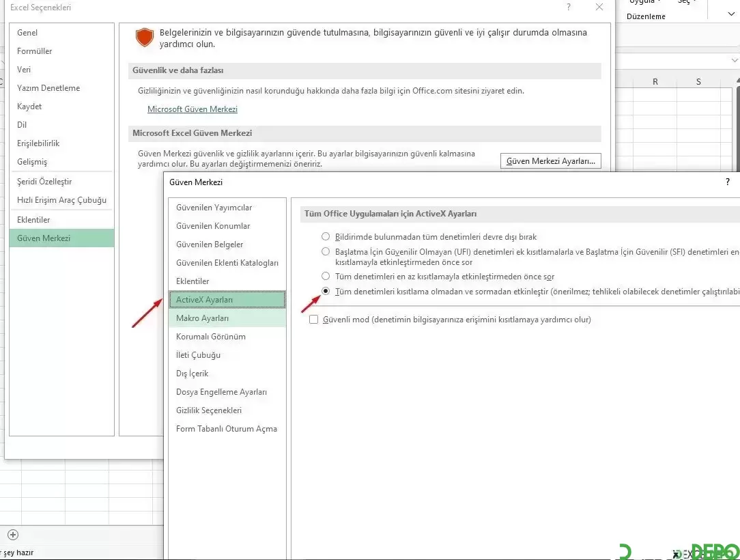The image size is (740, 560).
Task: Select kısıtlama olmadan ve sormadan etkinleştir radio
Action: pyautogui.click(x=326, y=291)
